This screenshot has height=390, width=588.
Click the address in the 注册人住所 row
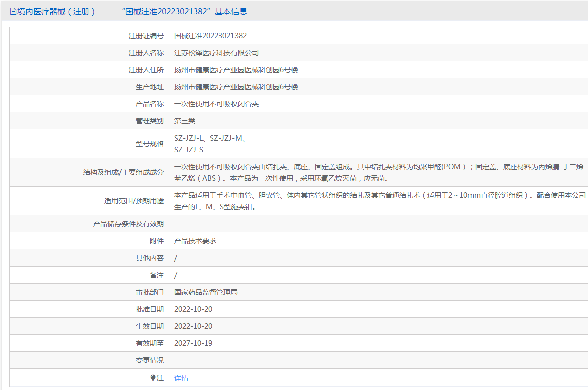(236, 70)
